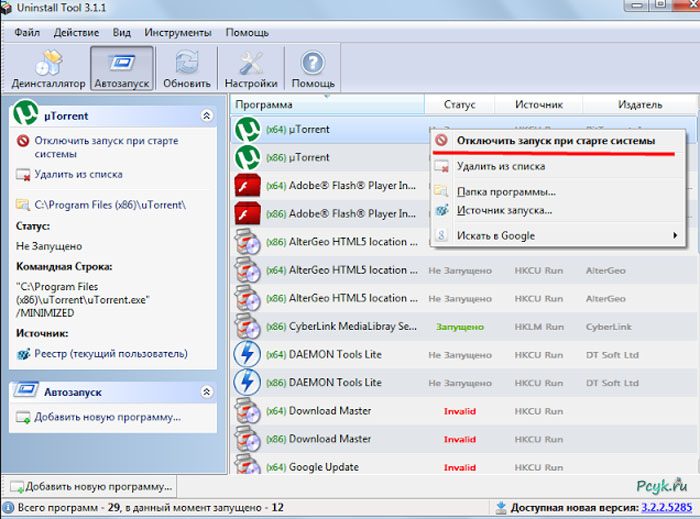Click bottom Добавить новую программу... button
The width and height of the screenshot is (700, 519).
coord(91,486)
